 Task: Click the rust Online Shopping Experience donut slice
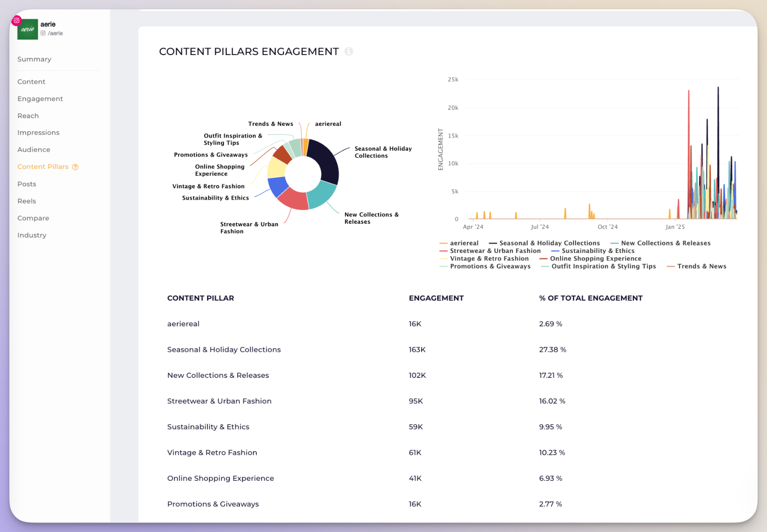coord(283,154)
